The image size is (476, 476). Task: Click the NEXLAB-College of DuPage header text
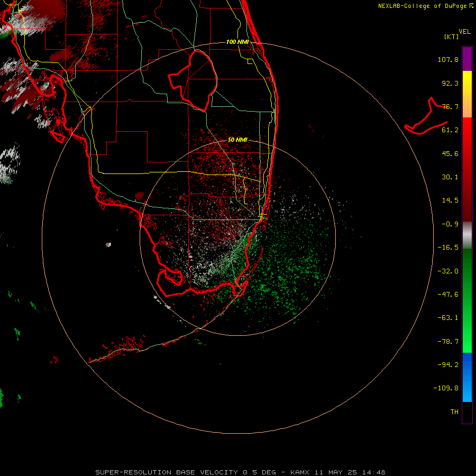(x=426, y=6)
